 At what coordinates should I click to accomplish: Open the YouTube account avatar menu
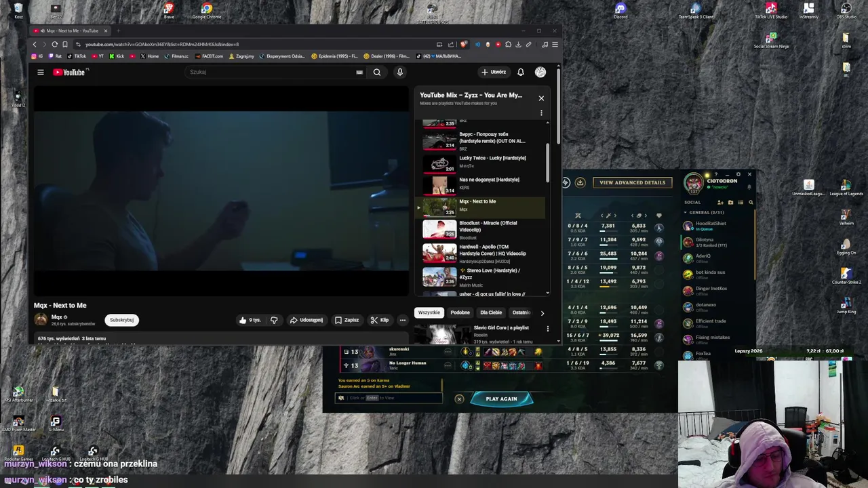(540, 72)
